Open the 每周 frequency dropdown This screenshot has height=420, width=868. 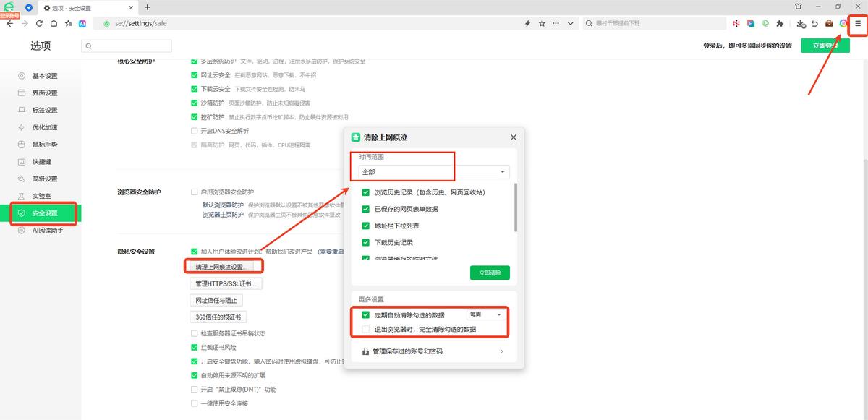pos(485,314)
